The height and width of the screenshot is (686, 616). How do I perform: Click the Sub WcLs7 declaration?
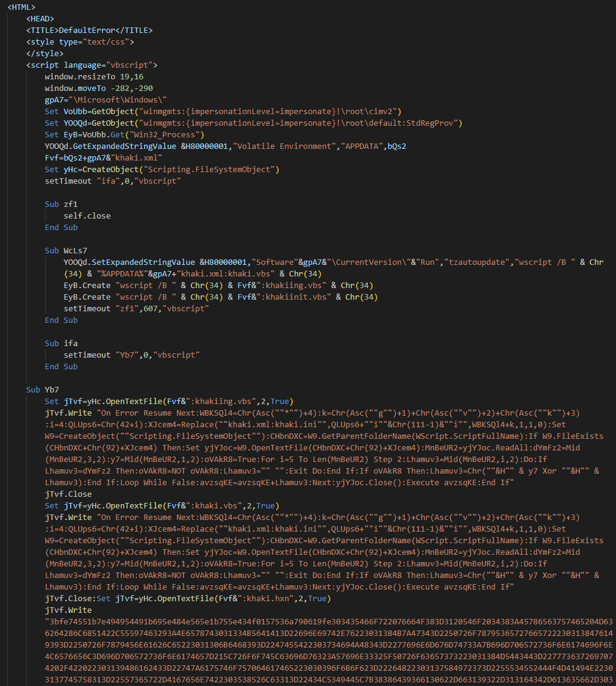pos(66,251)
